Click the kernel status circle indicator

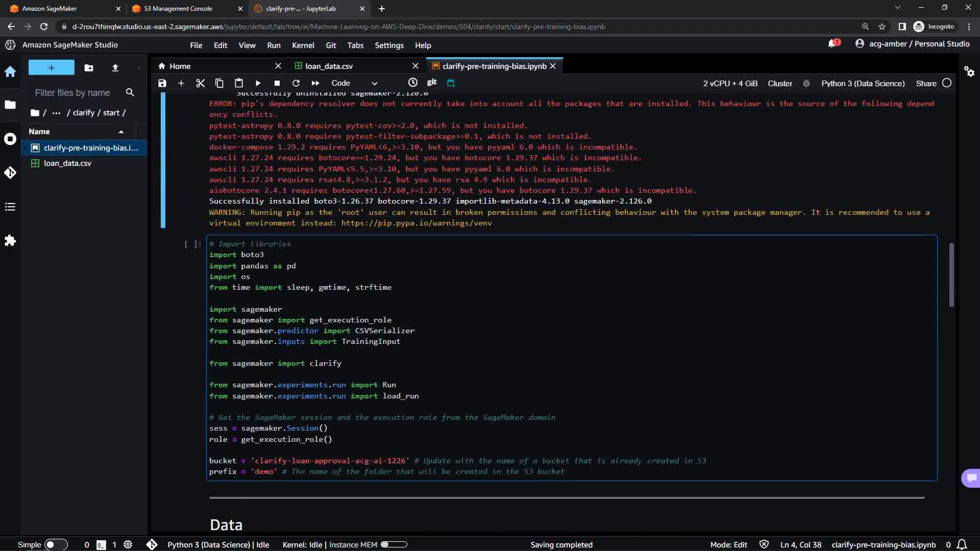tap(947, 83)
